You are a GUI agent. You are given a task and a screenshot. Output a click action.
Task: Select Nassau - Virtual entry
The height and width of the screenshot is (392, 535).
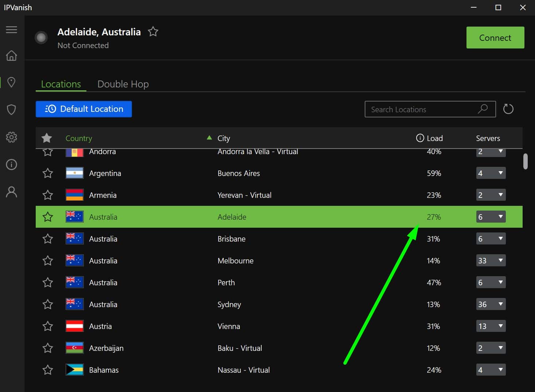click(x=244, y=370)
